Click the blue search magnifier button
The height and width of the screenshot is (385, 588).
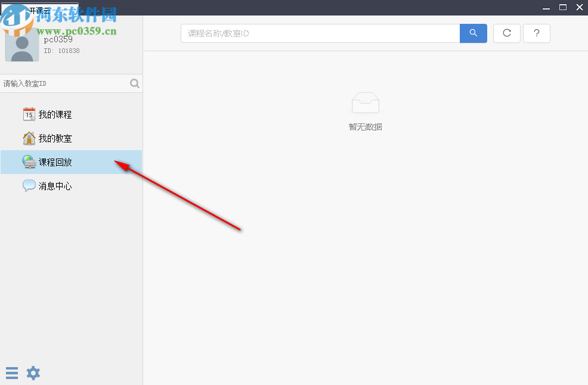[474, 33]
